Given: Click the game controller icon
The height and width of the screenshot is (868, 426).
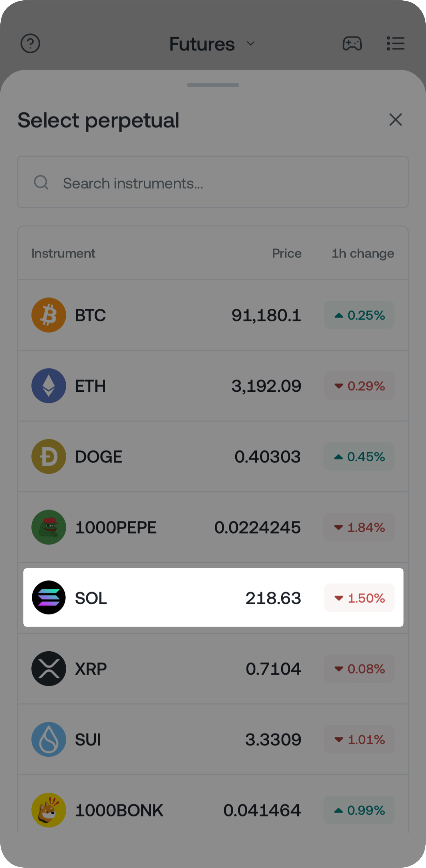Looking at the screenshot, I should [352, 43].
